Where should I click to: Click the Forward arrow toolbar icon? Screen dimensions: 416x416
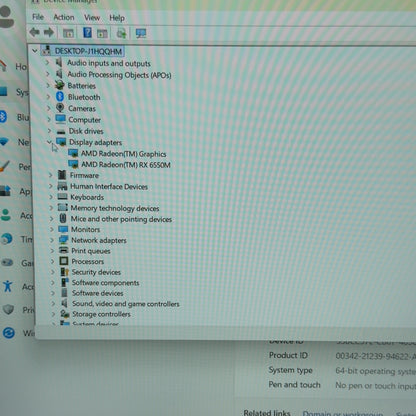click(49, 32)
